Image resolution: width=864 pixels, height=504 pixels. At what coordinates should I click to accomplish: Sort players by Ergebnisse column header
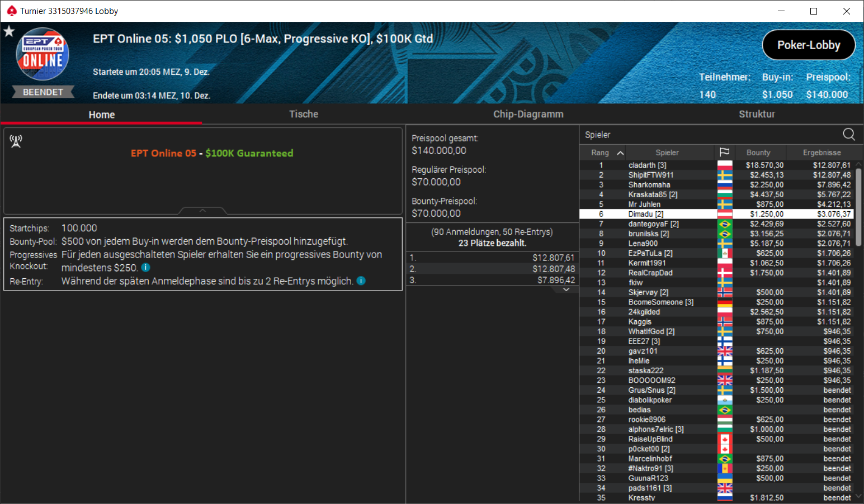[x=821, y=153]
